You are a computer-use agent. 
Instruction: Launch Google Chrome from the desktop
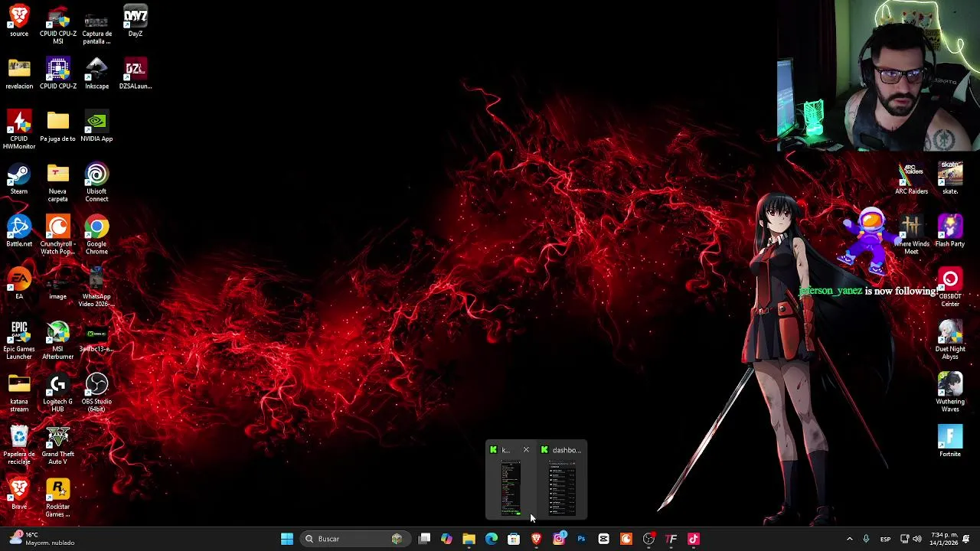(96, 235)
